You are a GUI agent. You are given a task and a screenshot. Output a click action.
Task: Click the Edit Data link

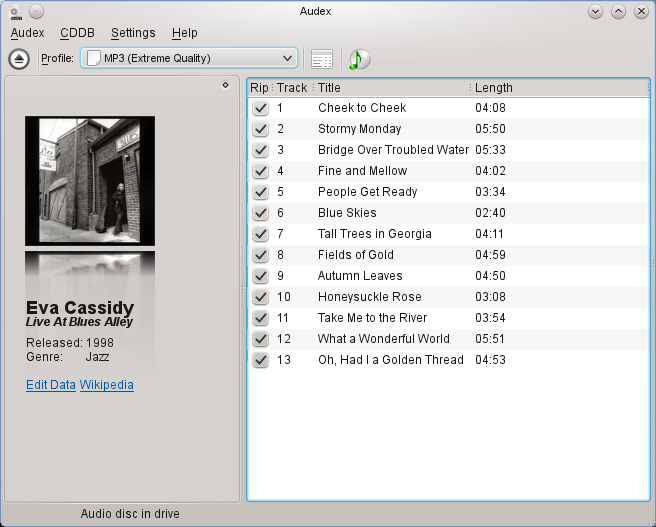tap(51, 385)
